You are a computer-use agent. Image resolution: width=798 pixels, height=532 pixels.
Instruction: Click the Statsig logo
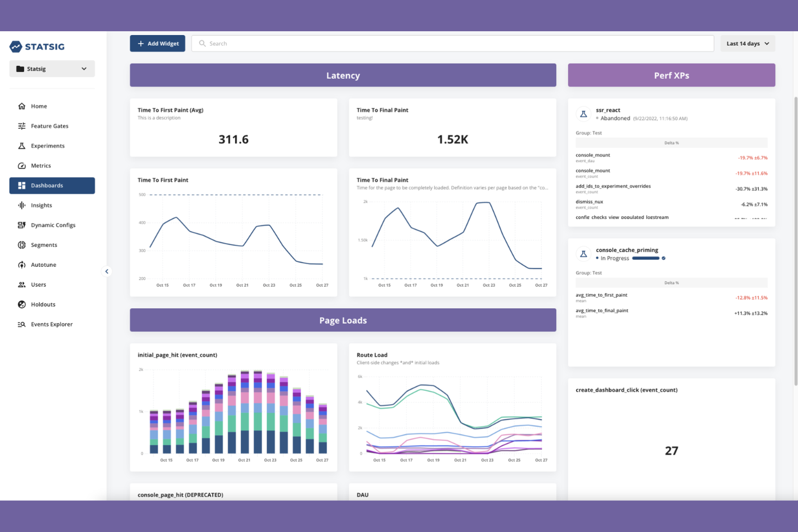[x=37, y=46]
